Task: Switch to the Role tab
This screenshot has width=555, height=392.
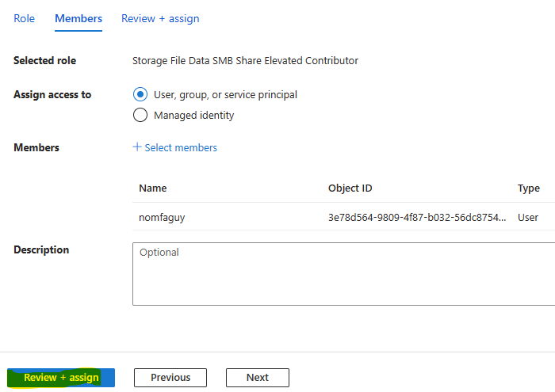Action: pyautogui.click(x=24, y=18)
